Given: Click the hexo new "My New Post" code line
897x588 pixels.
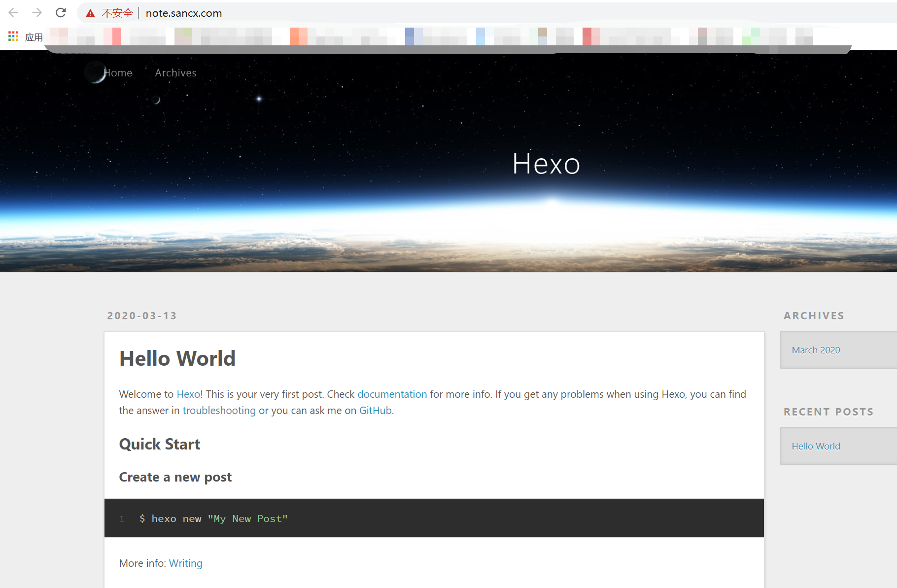Looking at the screenshot, I should pyautogui.click(x=214, y=519).
